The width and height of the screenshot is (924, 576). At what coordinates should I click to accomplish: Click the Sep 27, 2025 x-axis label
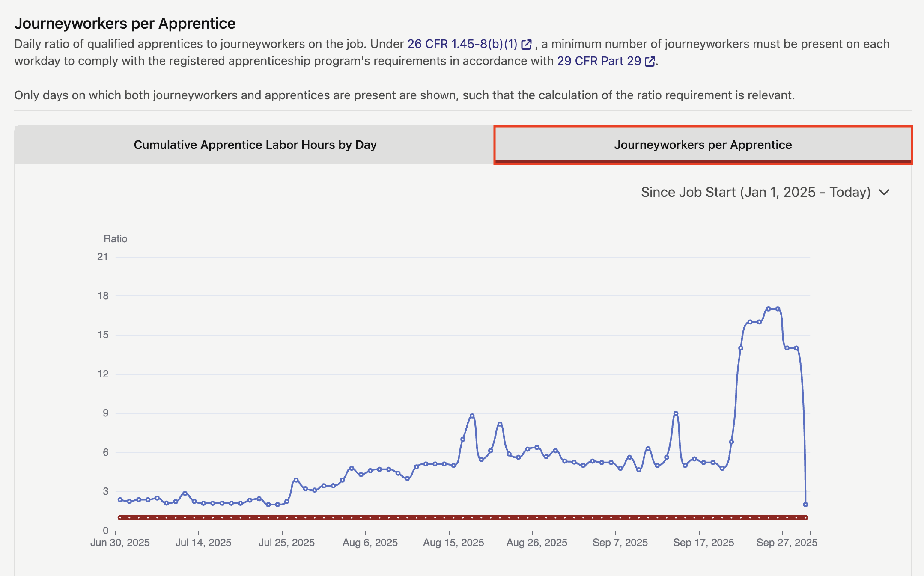tap(787, 543)
